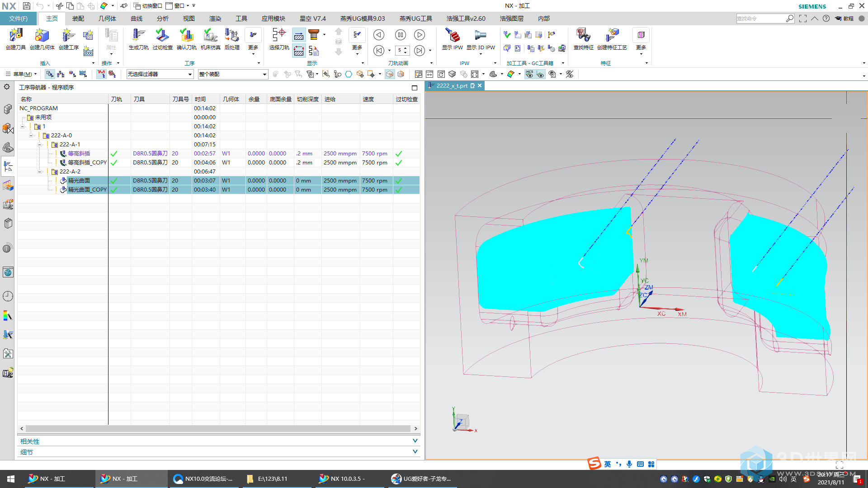Click 确认刀轨 (Verify Tool Path) icon
Viewport: 868px width, 488px height.
point(186,39)
